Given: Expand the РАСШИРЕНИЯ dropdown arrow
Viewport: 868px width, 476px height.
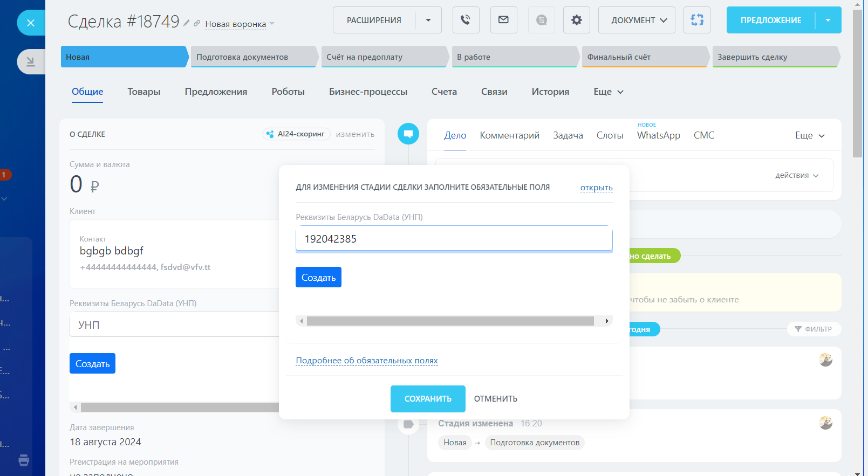Looking at the screenshot, I should (x=428, y=20).
